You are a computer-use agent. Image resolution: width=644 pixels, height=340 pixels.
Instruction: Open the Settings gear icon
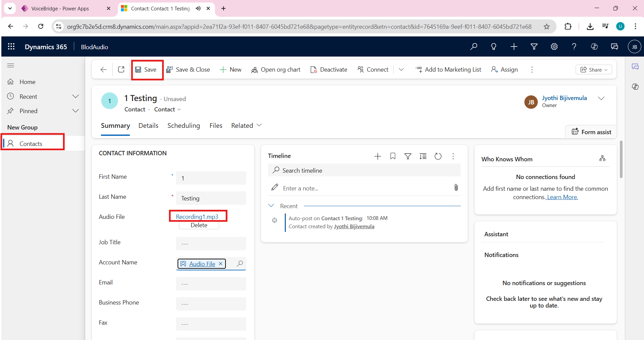(x=554, y=47)
